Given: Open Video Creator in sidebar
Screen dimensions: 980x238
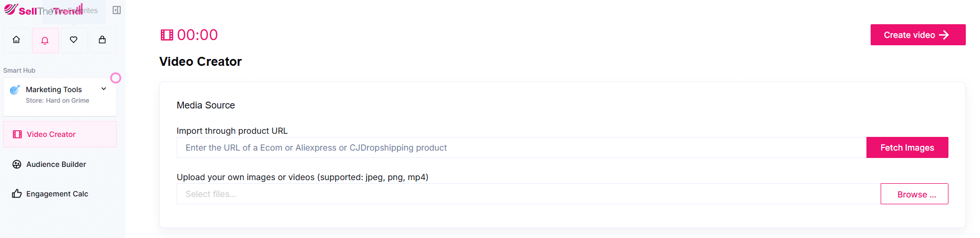Looking at the screenshot, I should click(51, 134).
